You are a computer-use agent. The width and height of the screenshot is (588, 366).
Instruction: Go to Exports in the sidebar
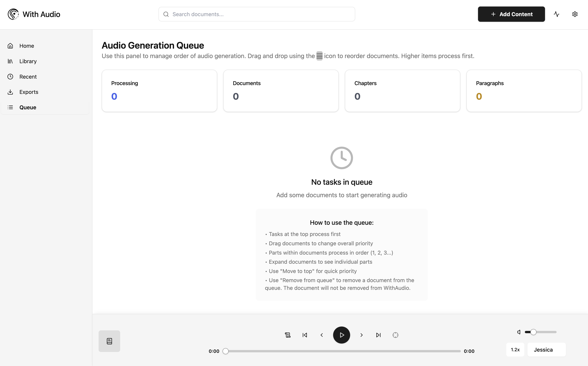pos(29,92)
